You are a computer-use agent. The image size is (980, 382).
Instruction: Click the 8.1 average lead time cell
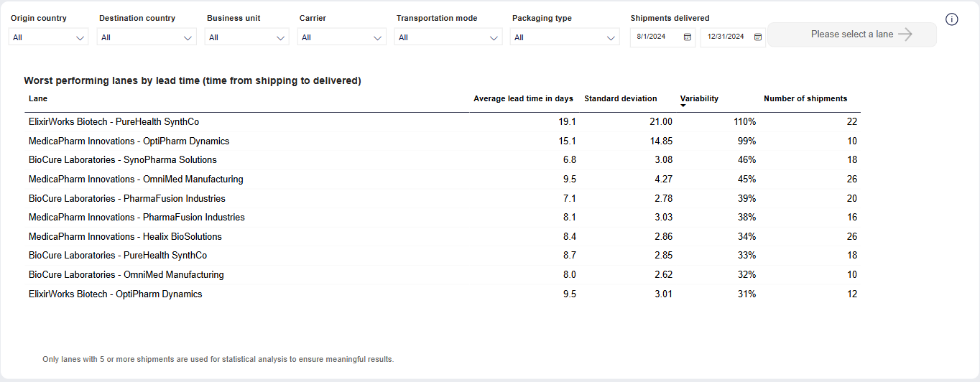tap(569, 217)
